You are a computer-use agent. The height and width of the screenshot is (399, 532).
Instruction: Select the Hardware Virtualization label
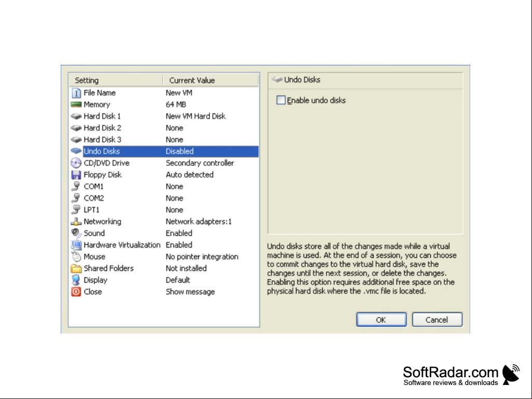(122, 245)
